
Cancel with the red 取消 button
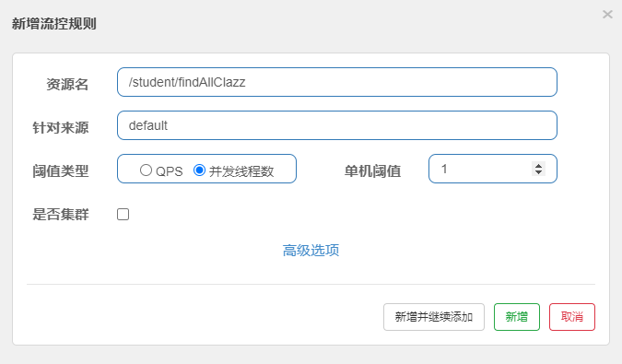(572, 317)
